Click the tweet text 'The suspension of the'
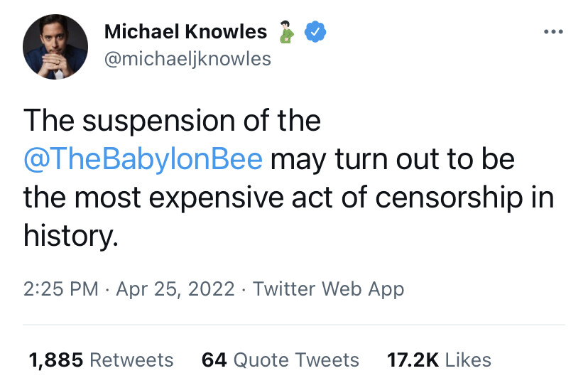This screenshot has height=383, width=588. coord(172,121)
